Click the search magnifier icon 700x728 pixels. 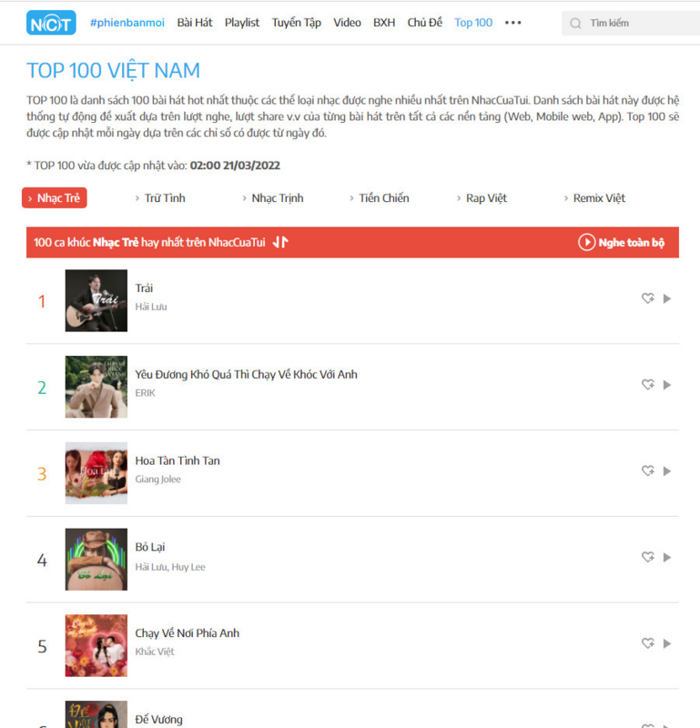(575, 24)
